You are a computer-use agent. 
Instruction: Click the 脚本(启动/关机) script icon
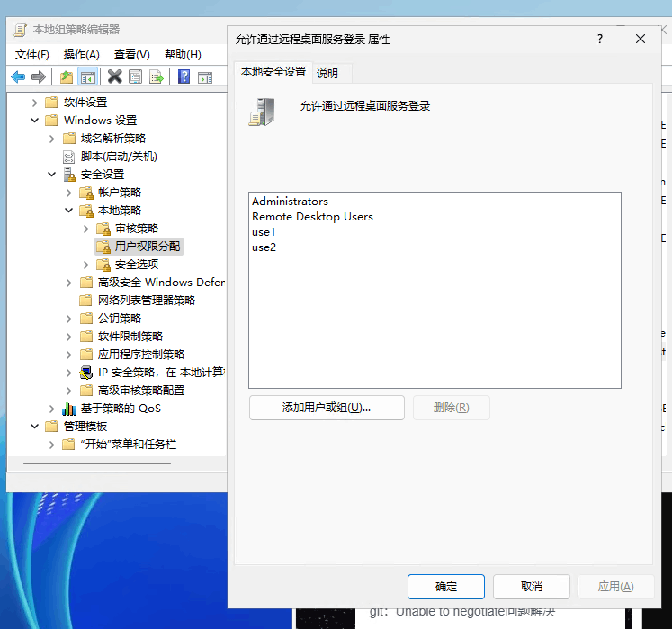coord(68,157)
